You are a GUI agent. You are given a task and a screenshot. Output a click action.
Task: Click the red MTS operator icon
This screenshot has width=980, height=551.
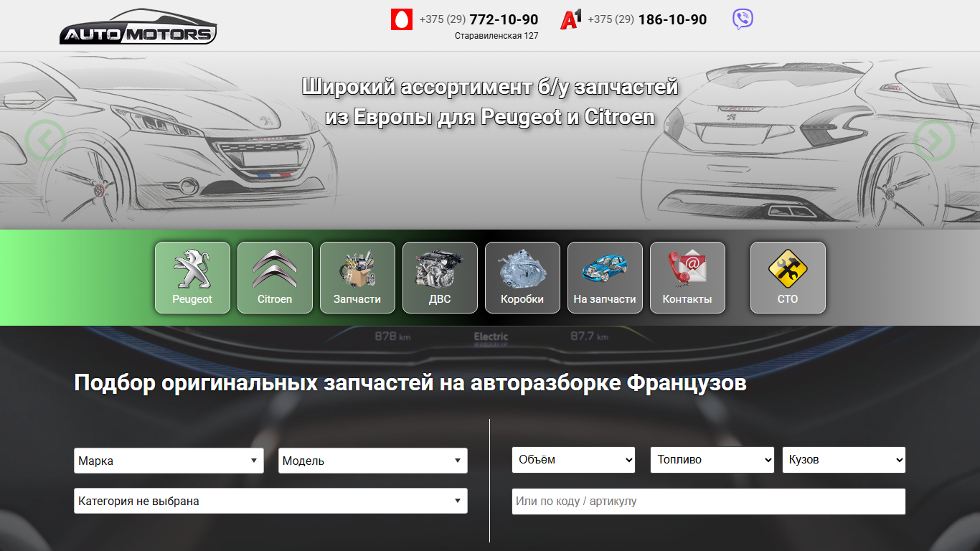click(x=402, y=19)
